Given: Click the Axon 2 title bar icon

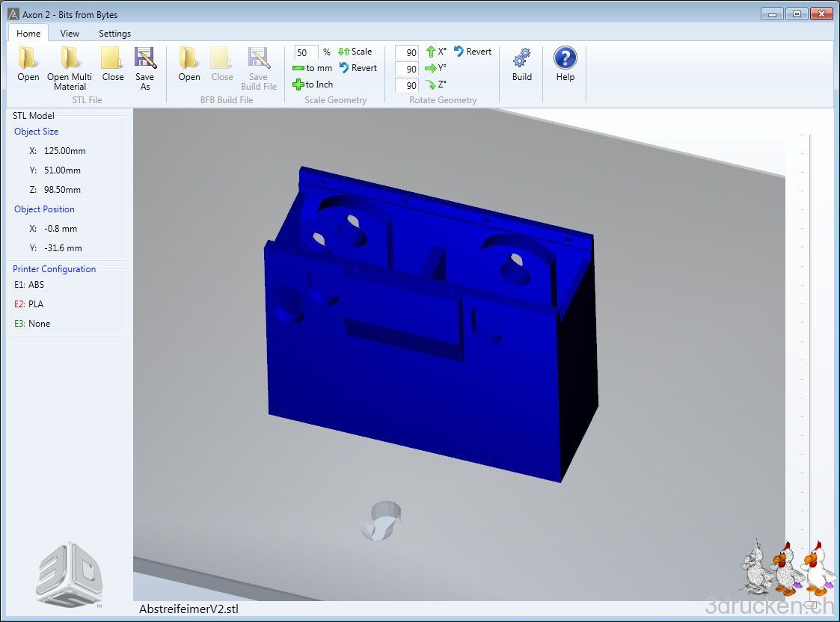Looking at the screenshot, I should tap(13, 14).
